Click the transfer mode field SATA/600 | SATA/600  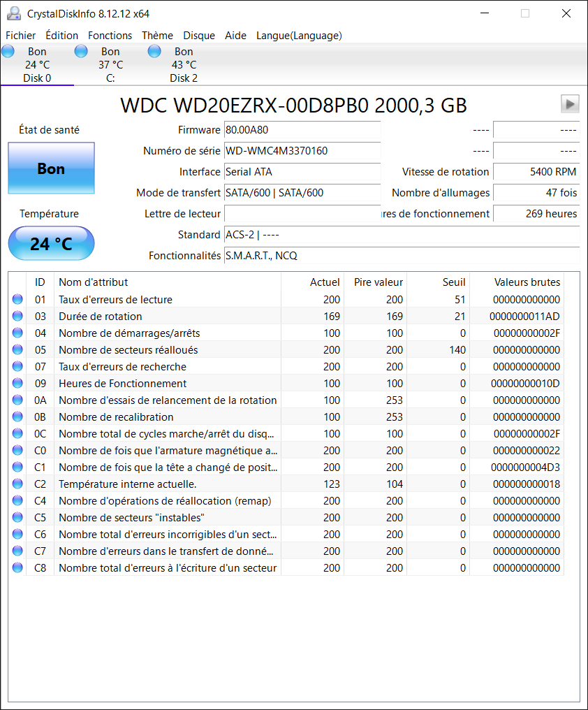pyautogui.click(x=302, y=192)
